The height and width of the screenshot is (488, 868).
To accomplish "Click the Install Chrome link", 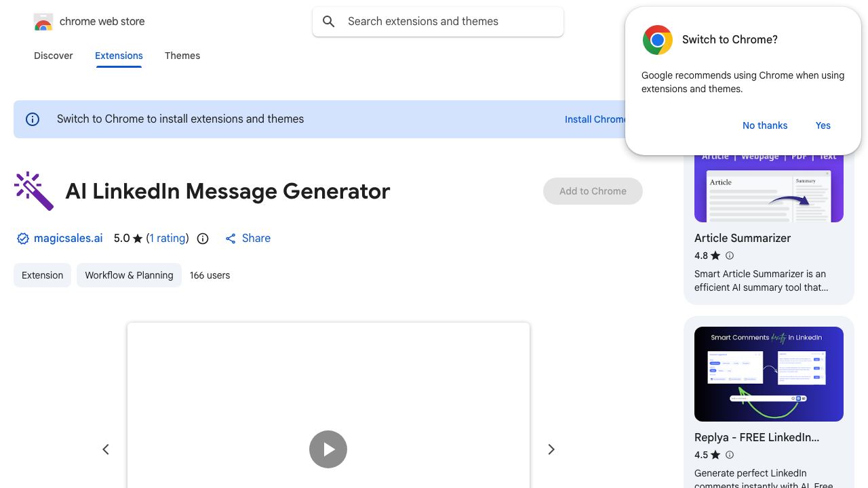I will pyautogui.click(x=595, y=119).
